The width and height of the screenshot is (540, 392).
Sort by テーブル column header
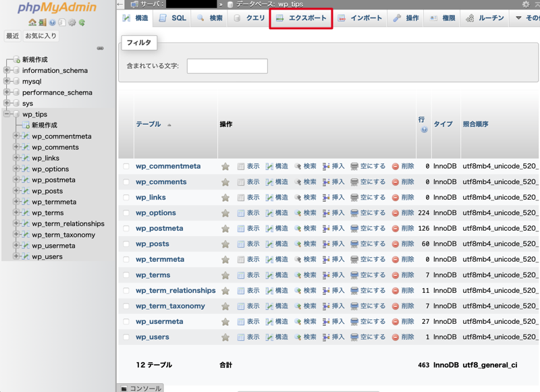tap(148, 124)
